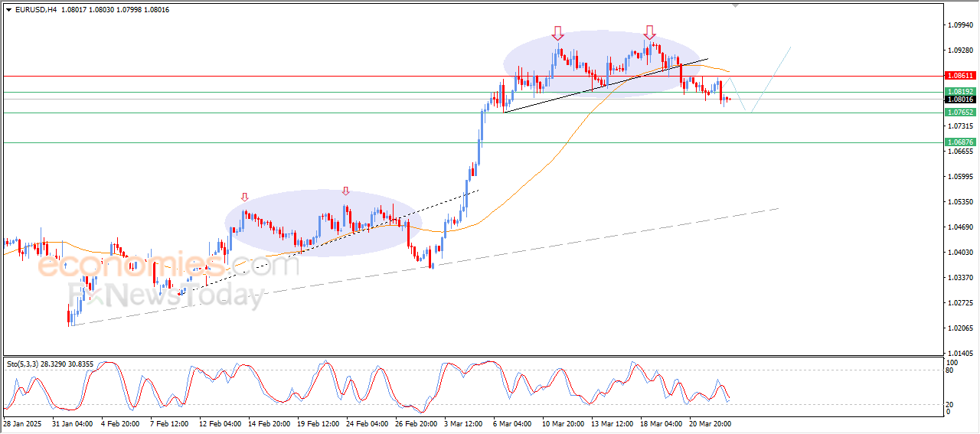Click the 31 Jan 04:00 time label
The image size is (980, 434).
[71, 423]
